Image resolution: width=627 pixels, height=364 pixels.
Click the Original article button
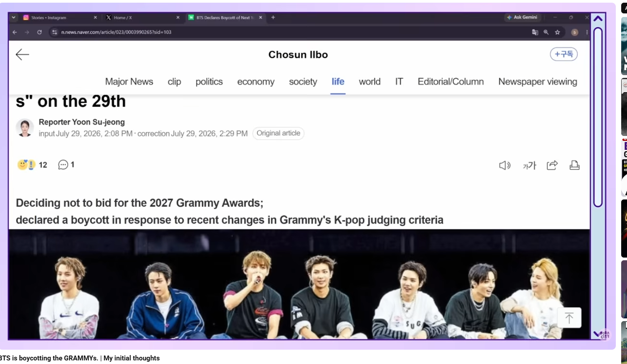tap(278, 133)
